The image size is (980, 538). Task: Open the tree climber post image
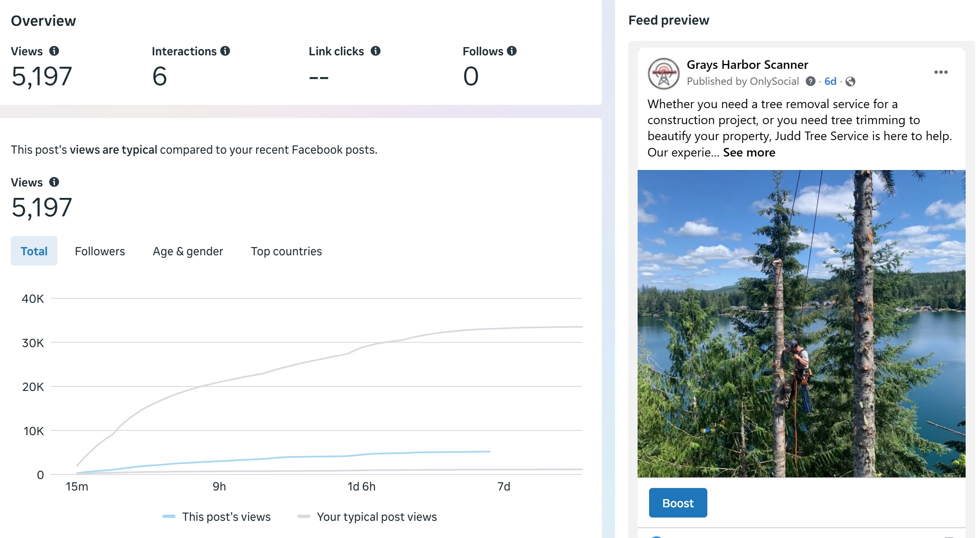pos(801,324)
